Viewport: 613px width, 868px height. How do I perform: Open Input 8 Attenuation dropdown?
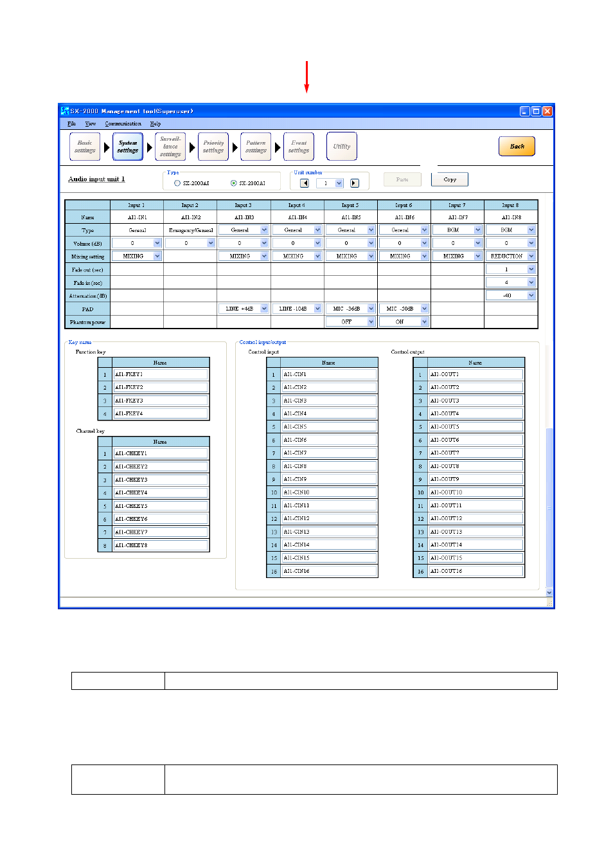pyautogui.click(x=531, y=295)
